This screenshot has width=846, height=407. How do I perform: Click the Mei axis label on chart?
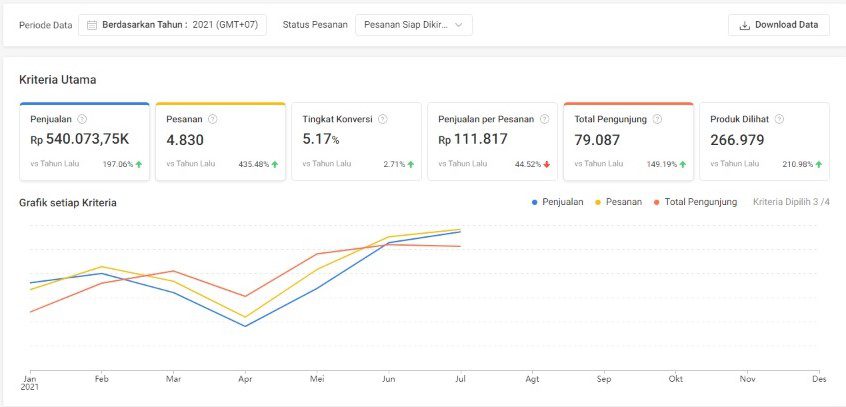pos(317,379)
